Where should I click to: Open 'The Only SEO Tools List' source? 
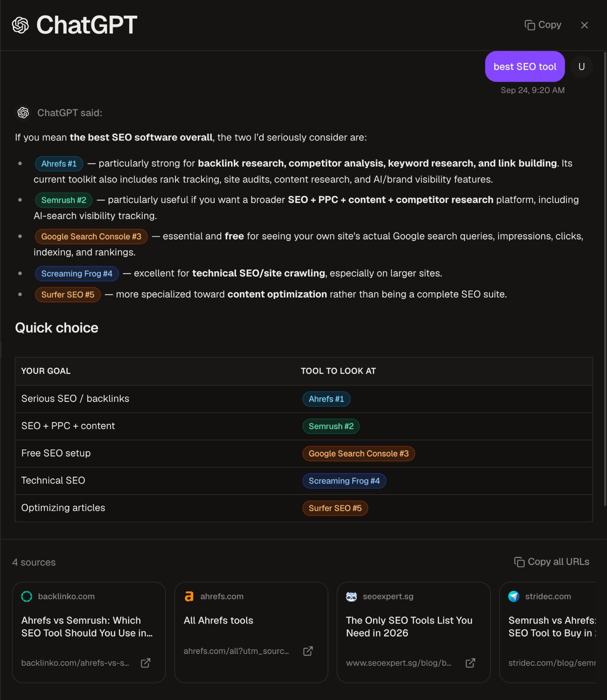tap(413, 632)
